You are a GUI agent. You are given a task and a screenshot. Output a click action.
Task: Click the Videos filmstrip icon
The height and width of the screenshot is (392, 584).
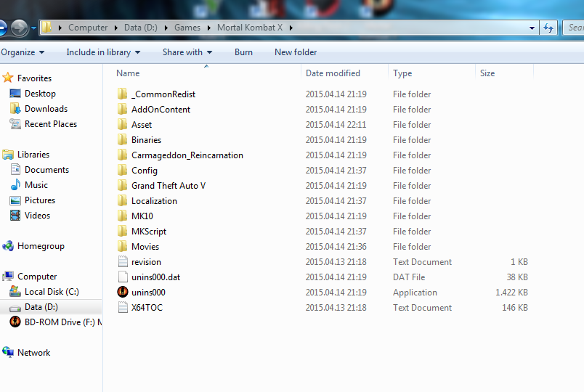pos(15,215)
